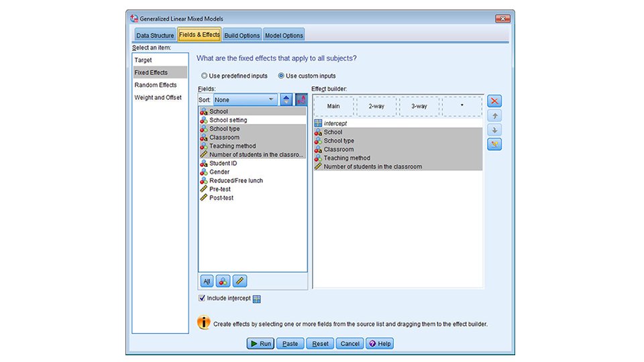Click the Main drop zone in Effect builder
This screenshot has height=362, width=644.
(333, 107)
